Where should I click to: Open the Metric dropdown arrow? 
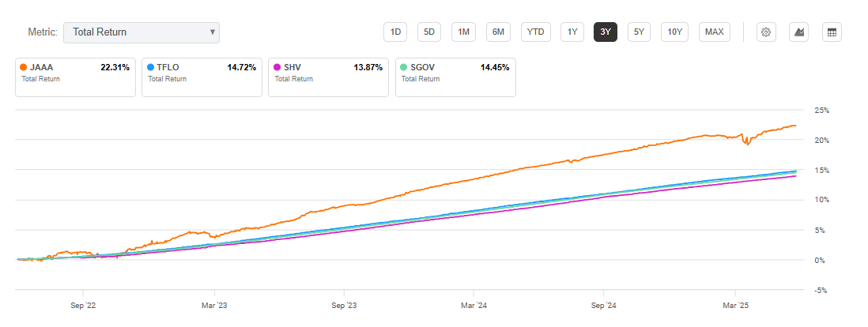212,32
